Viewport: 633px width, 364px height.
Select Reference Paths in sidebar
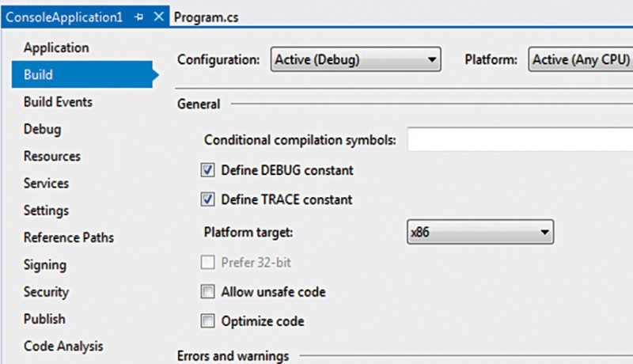(68, 237)
